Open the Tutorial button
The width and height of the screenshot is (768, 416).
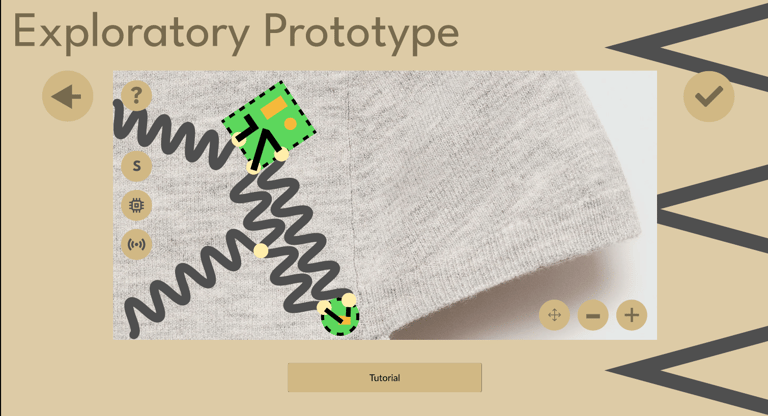384,377
